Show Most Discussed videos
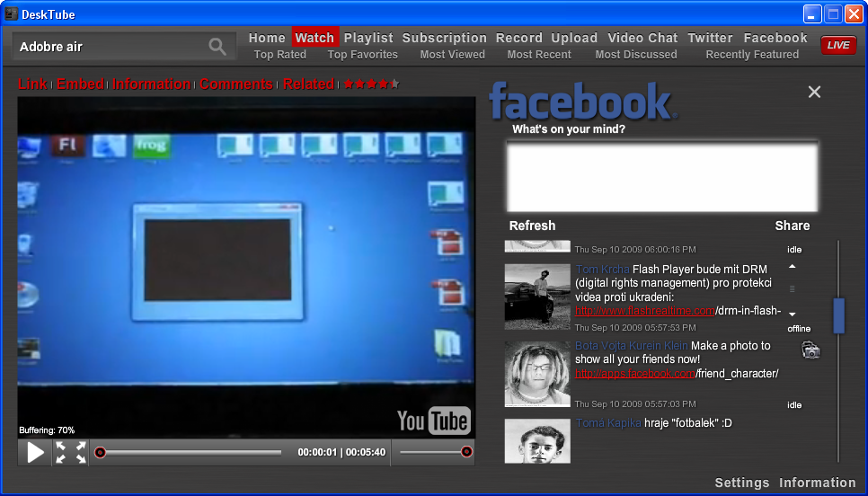Viewport: 868px width, 496px height. pyautogui.click(x=636, y=54)
